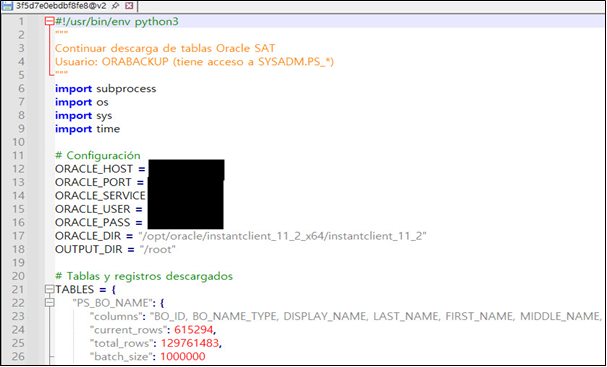This screenshot has width=607, height=367.
Task: Click line number 12 in the gutter
Action: [x=18, y=169]
